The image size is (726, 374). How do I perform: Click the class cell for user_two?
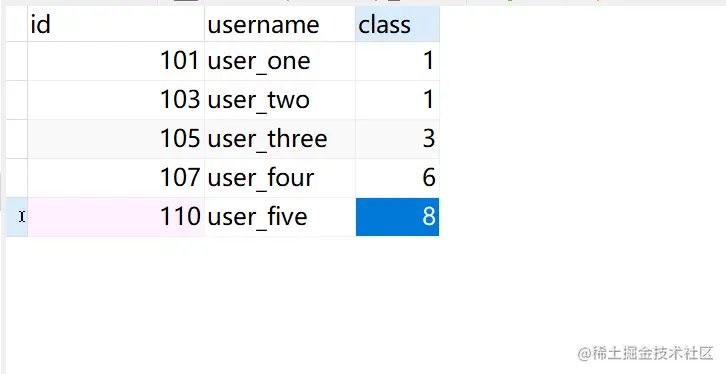click(397, 100)
